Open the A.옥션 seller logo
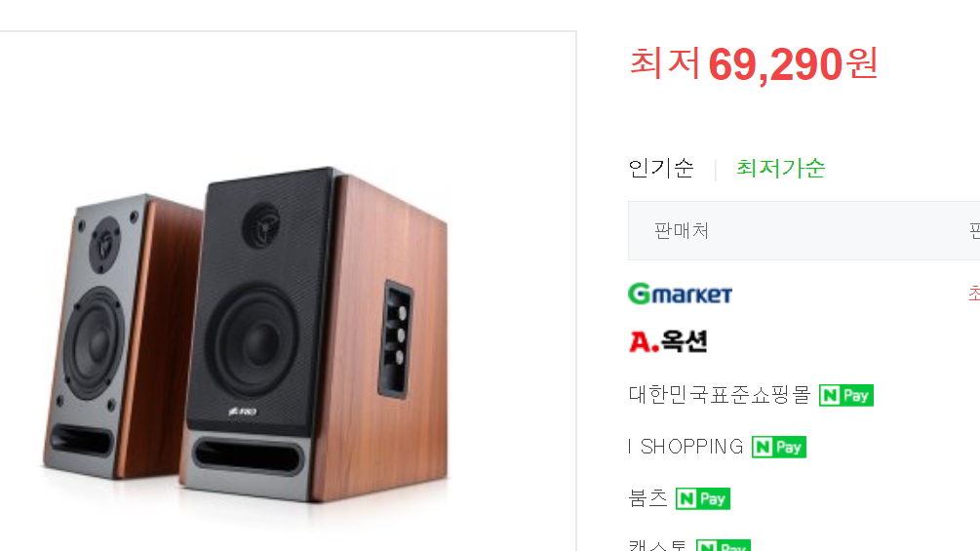 pos(668,341)
